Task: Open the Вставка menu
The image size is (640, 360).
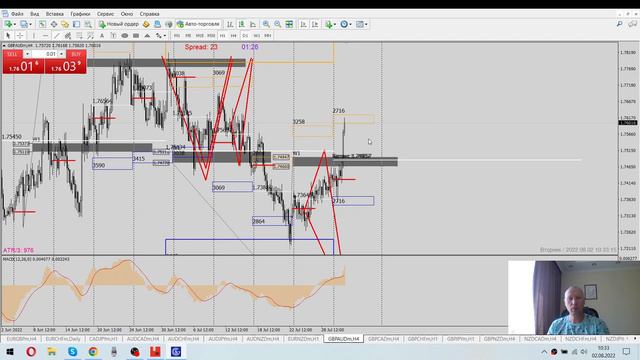Action: pos(55,14)
